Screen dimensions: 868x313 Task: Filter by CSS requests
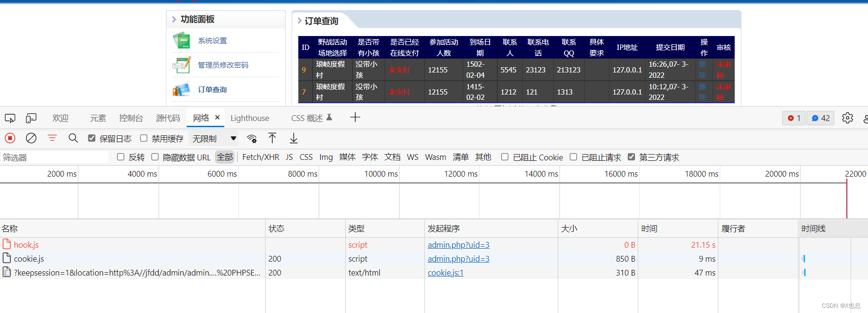pyautogui.click(x=306, y=157)
